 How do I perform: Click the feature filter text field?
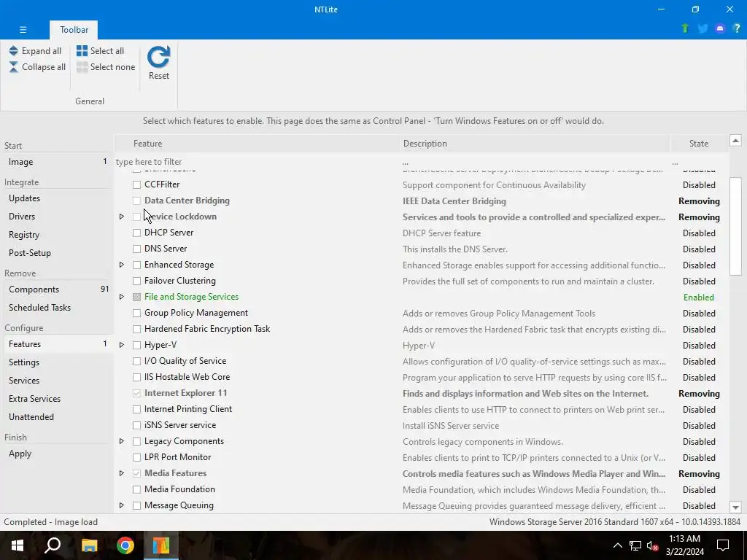pyautogui.click(x=256, y=162)
